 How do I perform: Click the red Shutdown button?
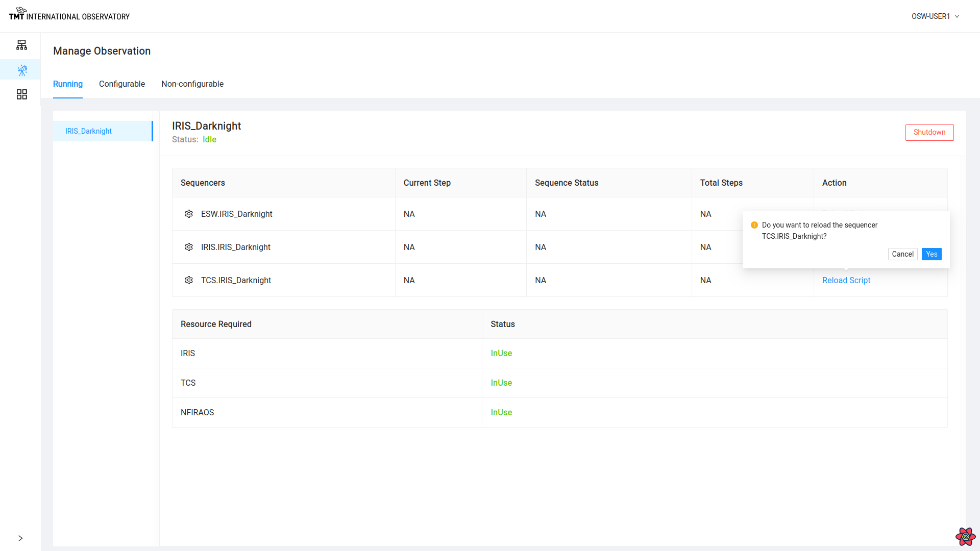(929, 132)
